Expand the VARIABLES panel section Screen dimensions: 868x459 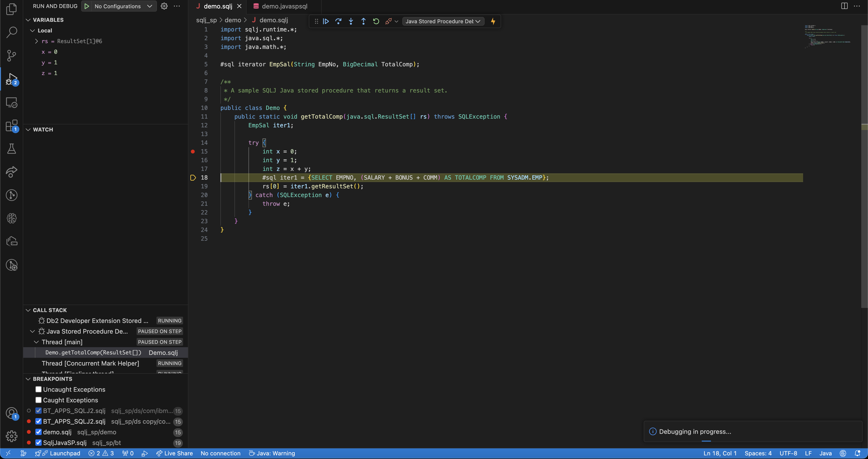click(x=27, y=20)
